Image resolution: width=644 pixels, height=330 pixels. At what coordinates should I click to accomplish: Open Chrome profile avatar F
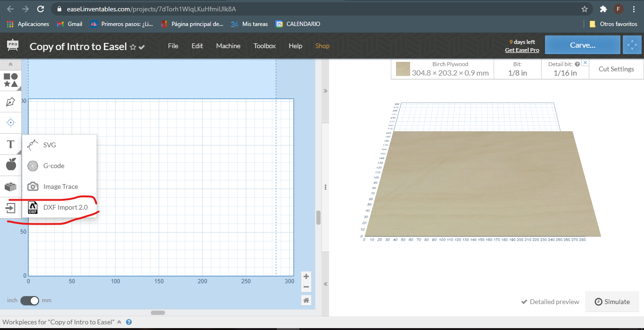[x=619, y=9]
